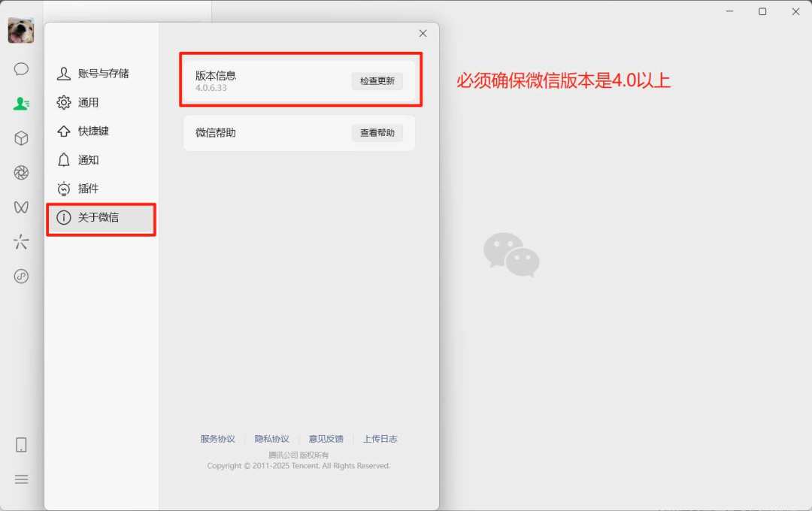Select 快捷键 settings tab
This screenshot has height=511, width=812.
(101, 131)
